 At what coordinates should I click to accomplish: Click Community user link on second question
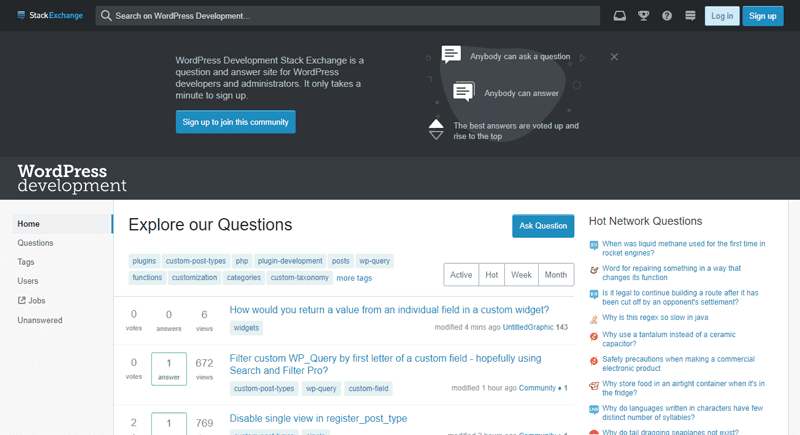tap(537, 388)
